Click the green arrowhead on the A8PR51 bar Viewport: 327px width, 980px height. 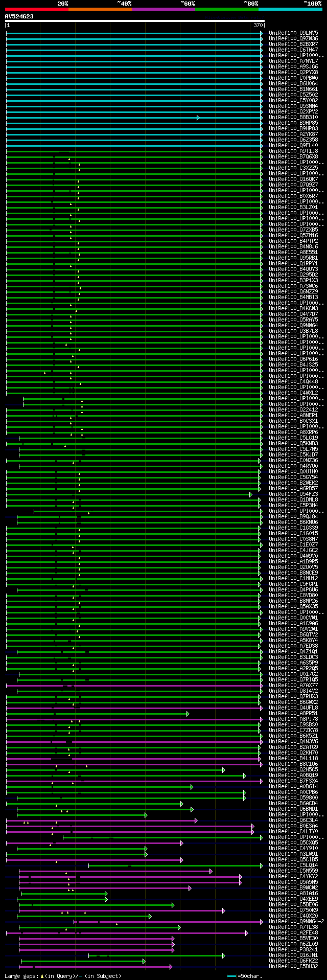click(x=188, y=714)
